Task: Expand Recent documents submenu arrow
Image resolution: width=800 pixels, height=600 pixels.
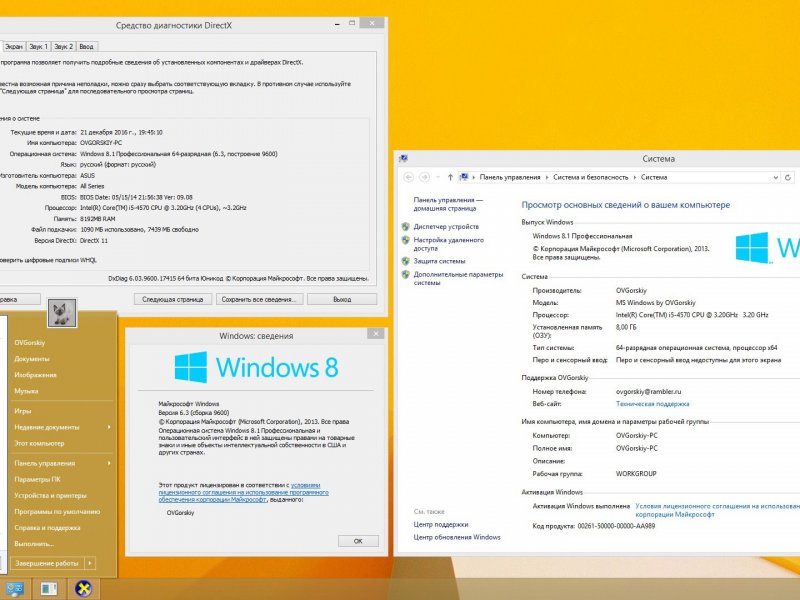Action: (x=109, y=427)
